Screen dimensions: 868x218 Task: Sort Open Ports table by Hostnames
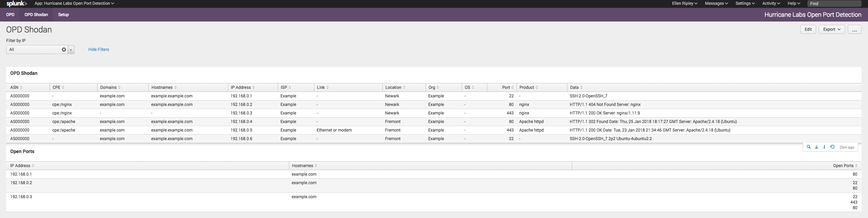click(304, 166)
